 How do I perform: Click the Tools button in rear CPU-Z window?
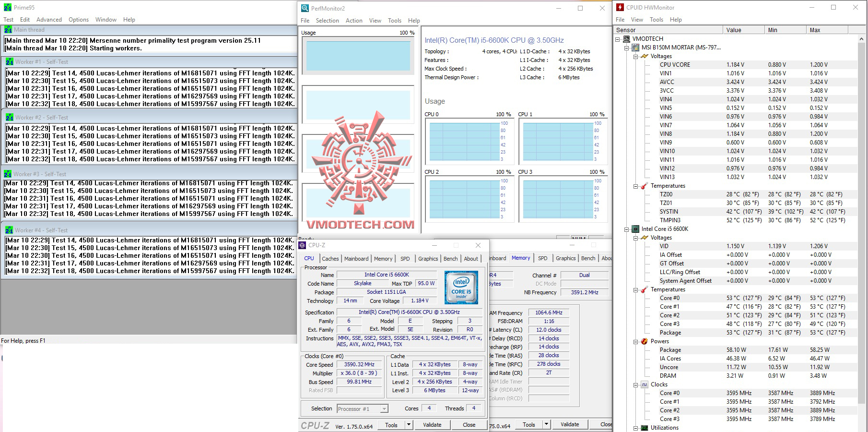point(529,424)
